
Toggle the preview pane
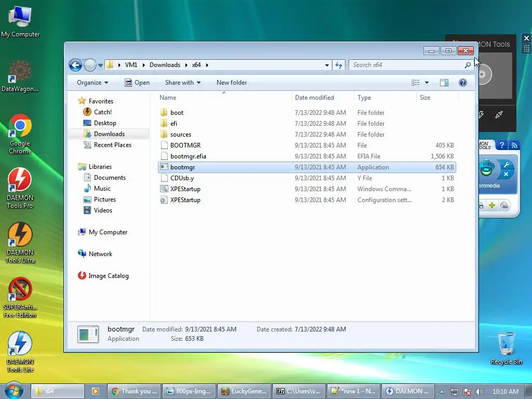click(444, 83)
